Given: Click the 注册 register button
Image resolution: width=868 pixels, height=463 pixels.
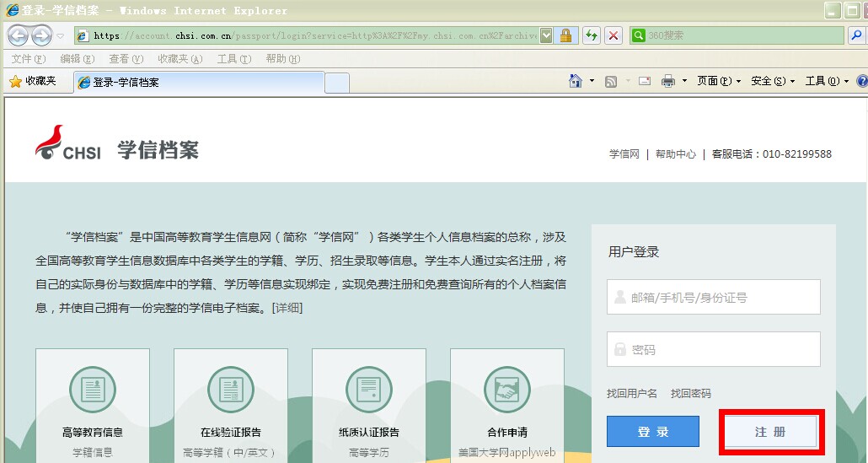Looking at the screenshot, I should pyautogui.click(x=770, y=432).
